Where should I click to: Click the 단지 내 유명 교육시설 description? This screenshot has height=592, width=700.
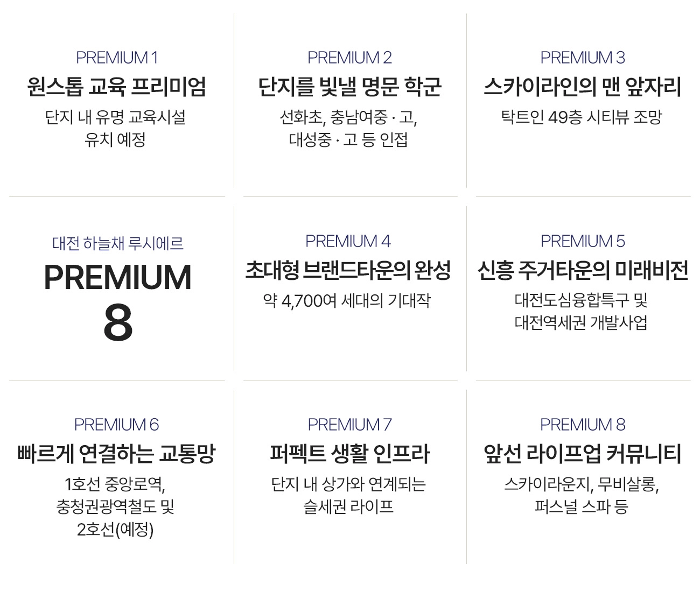(116, 117)
